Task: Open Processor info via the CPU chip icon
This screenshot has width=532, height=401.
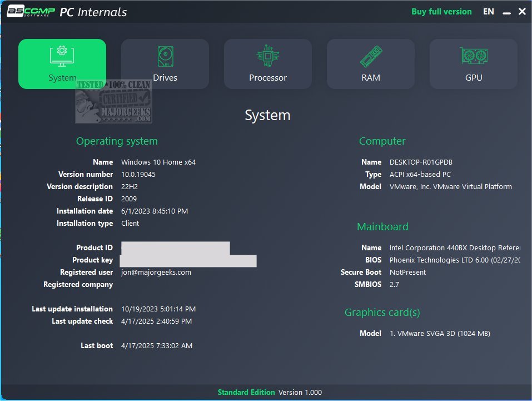Action: (x=267, y=55)
